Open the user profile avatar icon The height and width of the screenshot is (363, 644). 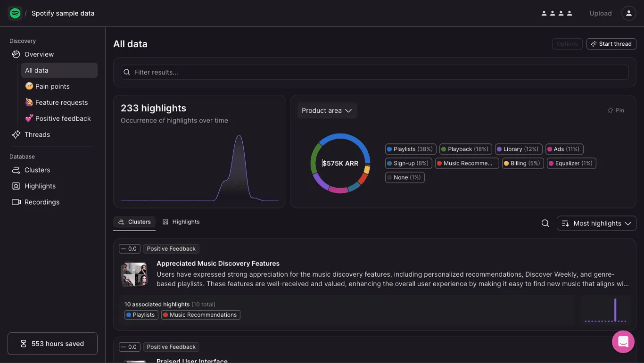click(x=629, y=13)
